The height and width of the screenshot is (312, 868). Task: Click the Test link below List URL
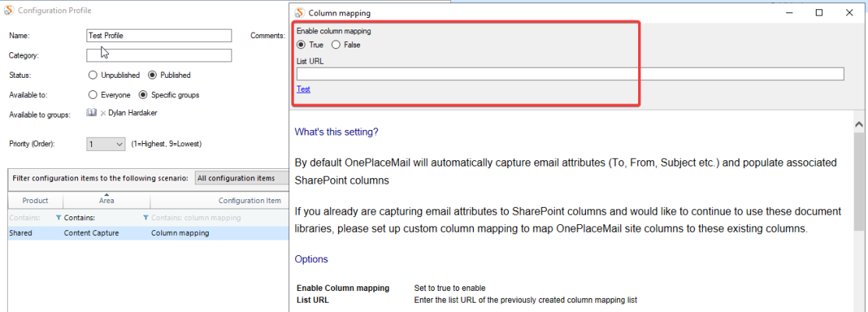303,89
